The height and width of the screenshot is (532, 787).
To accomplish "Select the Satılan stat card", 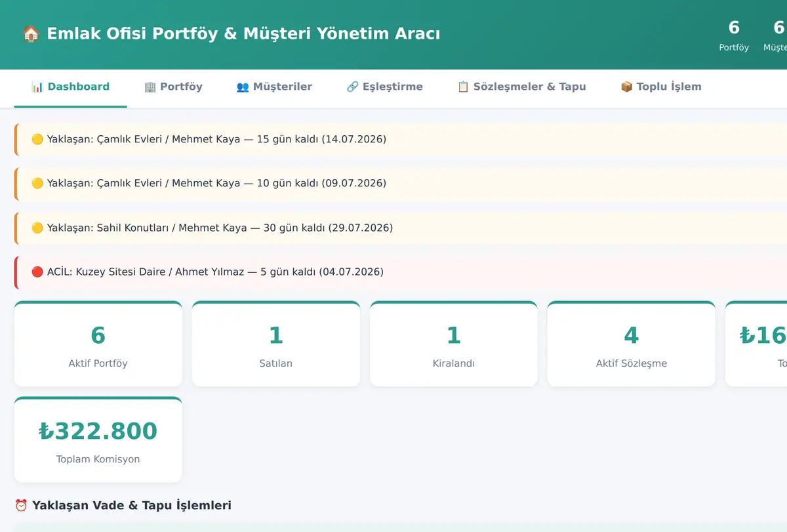I will 275,344.
